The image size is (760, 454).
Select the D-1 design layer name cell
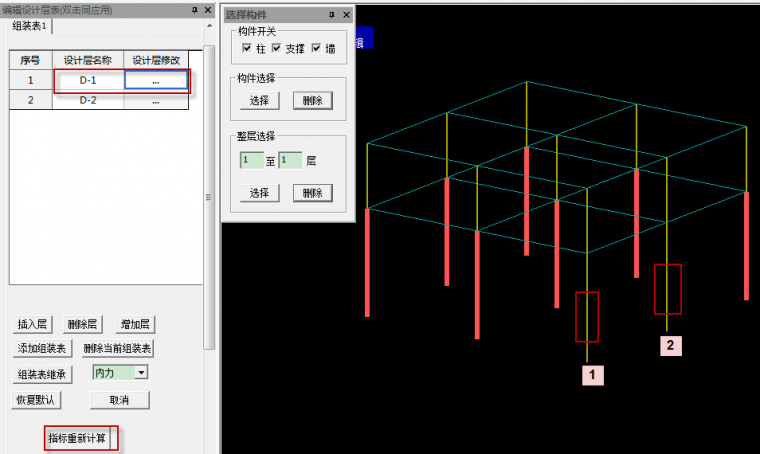(x=89, y=80)
